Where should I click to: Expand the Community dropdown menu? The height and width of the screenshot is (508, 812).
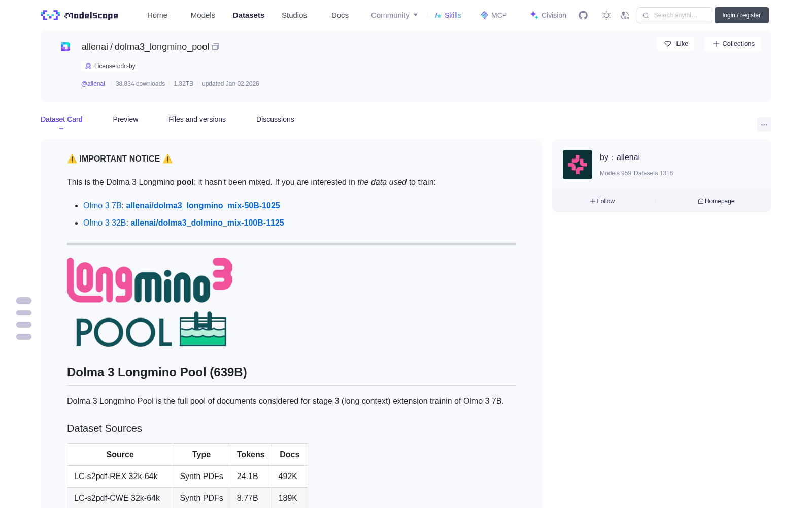pos(394,15)
